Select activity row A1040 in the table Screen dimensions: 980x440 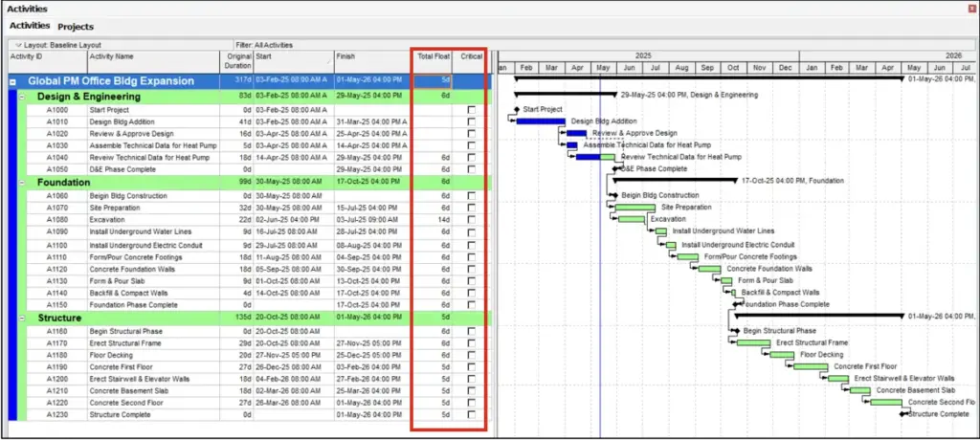point(58,157)
